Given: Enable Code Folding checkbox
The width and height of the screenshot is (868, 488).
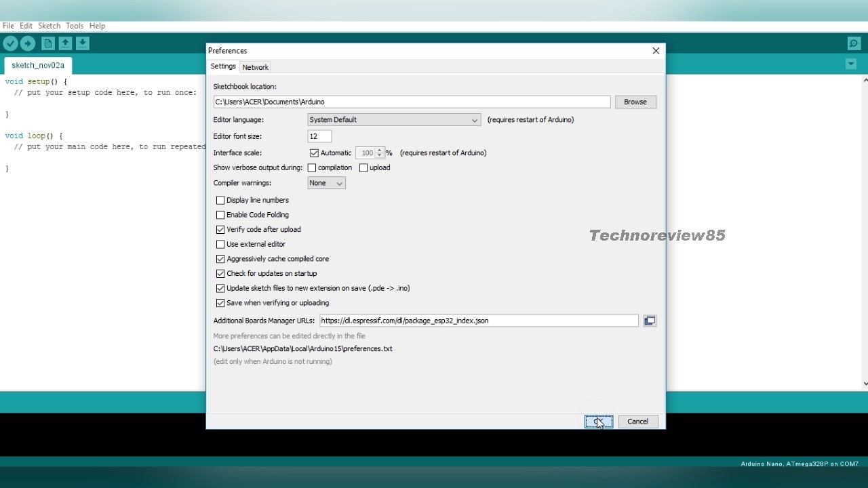Looking at the screenshot, I should pyautogui.click(x=220, y=215).
